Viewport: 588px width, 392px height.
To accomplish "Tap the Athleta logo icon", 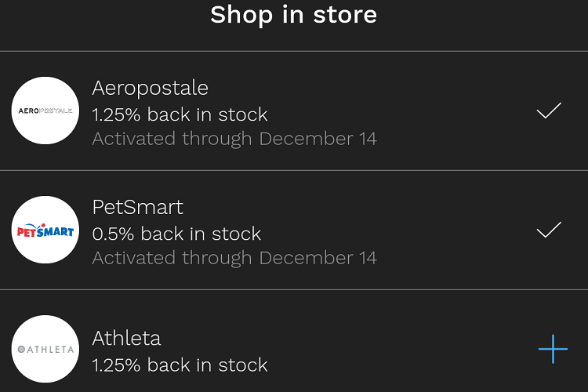I will coord(45,349).
